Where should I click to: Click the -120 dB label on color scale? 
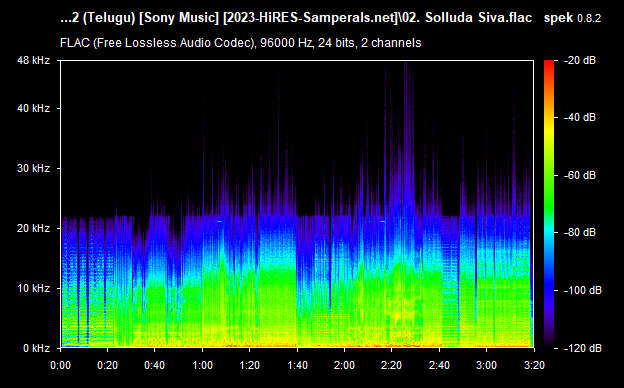[x=583, y=348]
